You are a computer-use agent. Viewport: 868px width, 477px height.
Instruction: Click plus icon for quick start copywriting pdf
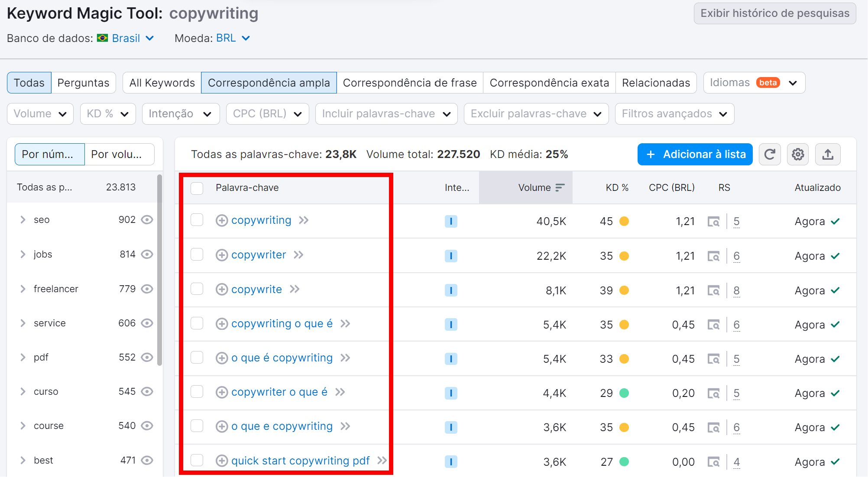tap(222, 461)
